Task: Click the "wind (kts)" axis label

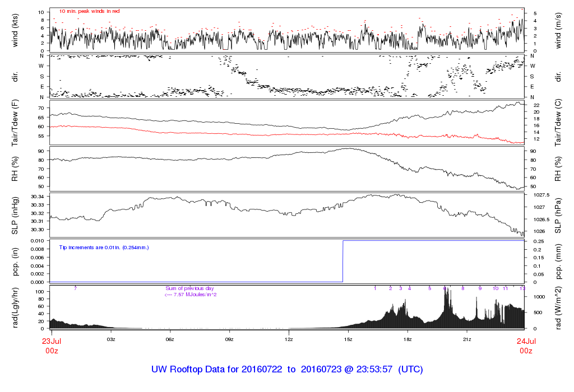Action: (x=15, y=30)
